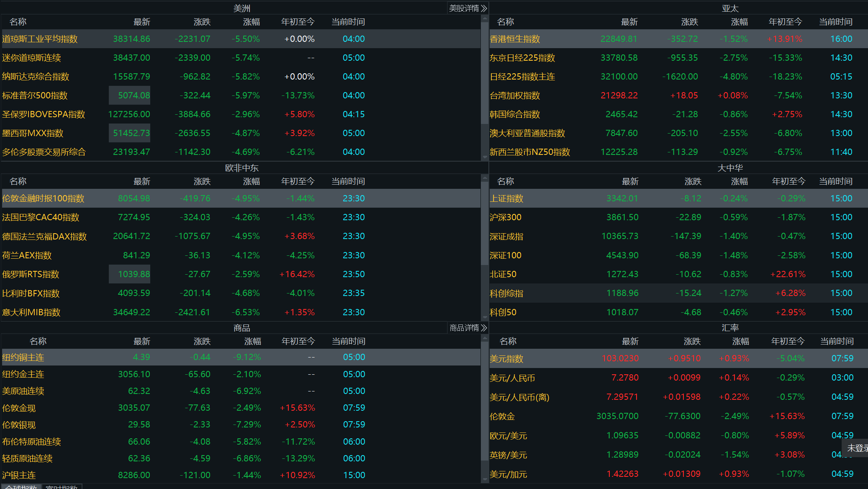Select 道琼斯工业平均指数 row
This screenshot has width=868, height=489.
pos(40,39)
